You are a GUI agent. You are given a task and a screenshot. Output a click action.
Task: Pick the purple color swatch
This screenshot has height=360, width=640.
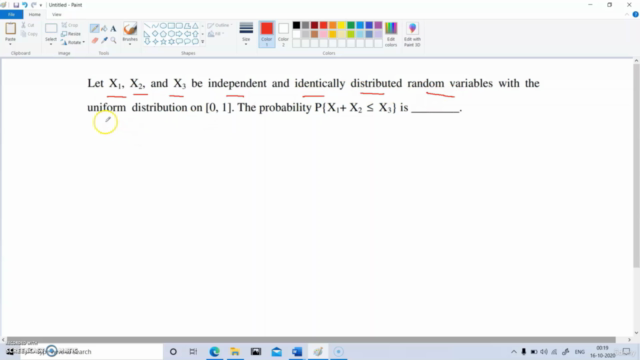coord(378,25)
